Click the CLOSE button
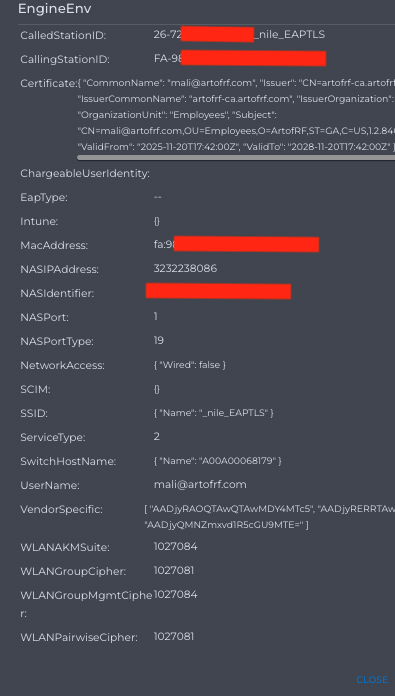 pyautogui.click(x=372, y=680)
